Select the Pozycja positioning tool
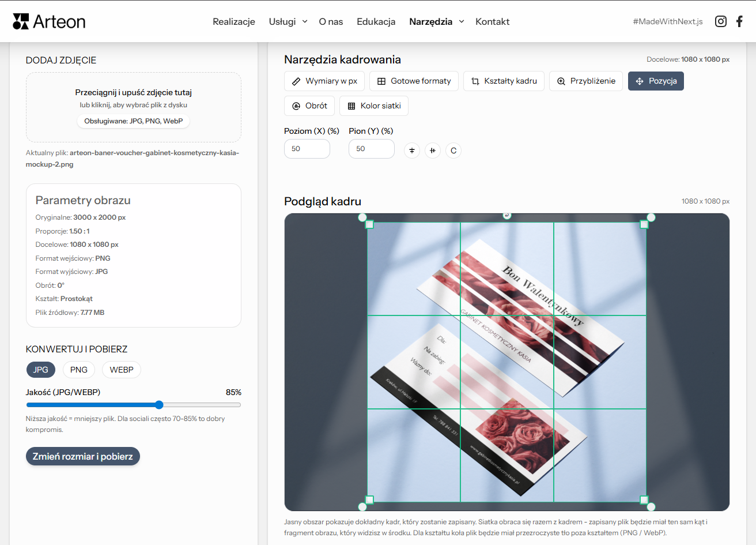 pos(656,81)
